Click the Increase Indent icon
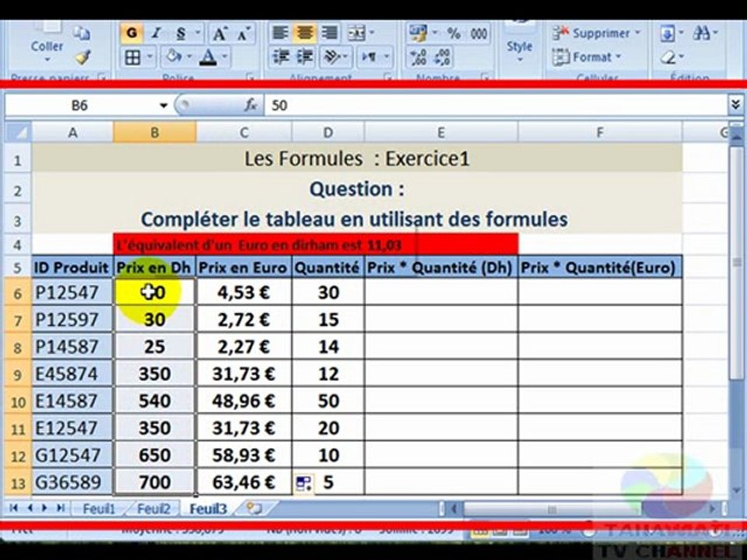Screen dimensions: 747x560 (305, 57)
